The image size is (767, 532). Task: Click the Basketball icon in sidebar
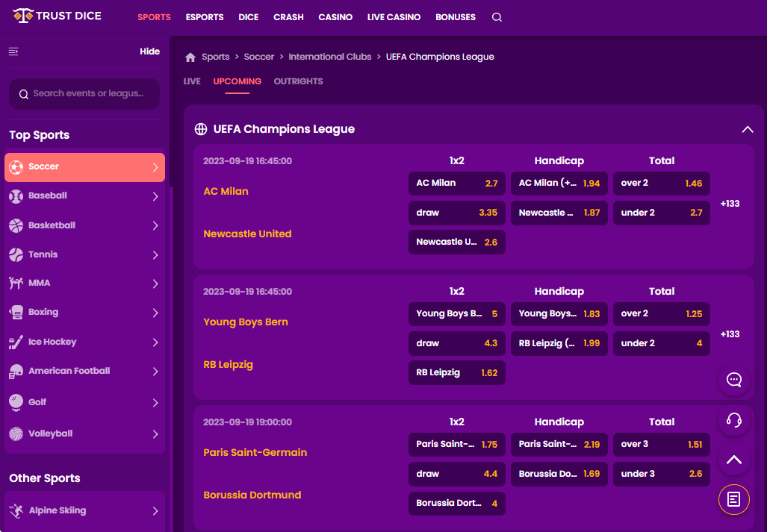[x=16, y=225]
